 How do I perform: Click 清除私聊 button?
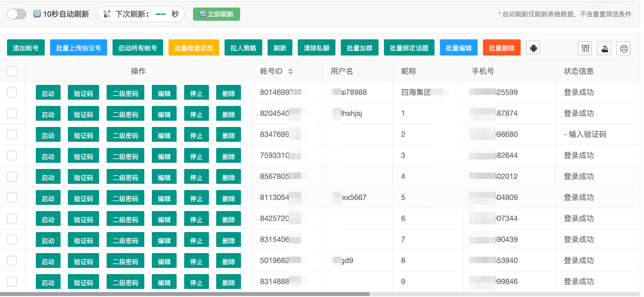click(317, 48)
